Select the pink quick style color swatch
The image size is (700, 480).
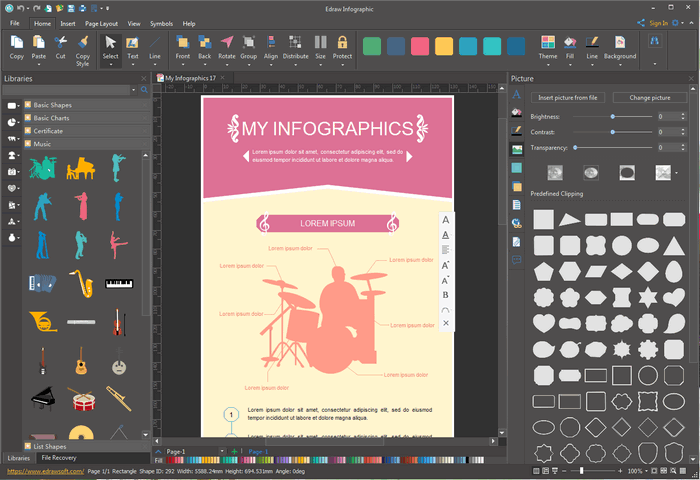tap(420, 47)
